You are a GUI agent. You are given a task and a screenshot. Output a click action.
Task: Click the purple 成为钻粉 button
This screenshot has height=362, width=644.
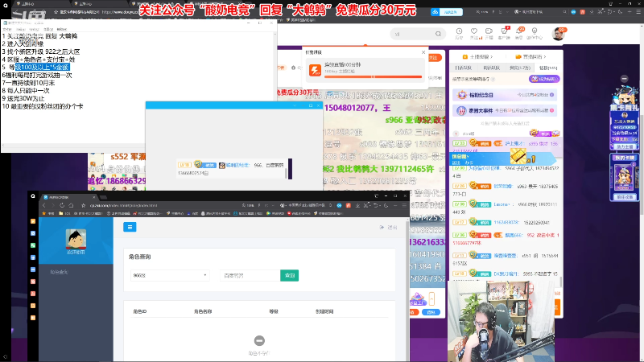tap(544, 79)
